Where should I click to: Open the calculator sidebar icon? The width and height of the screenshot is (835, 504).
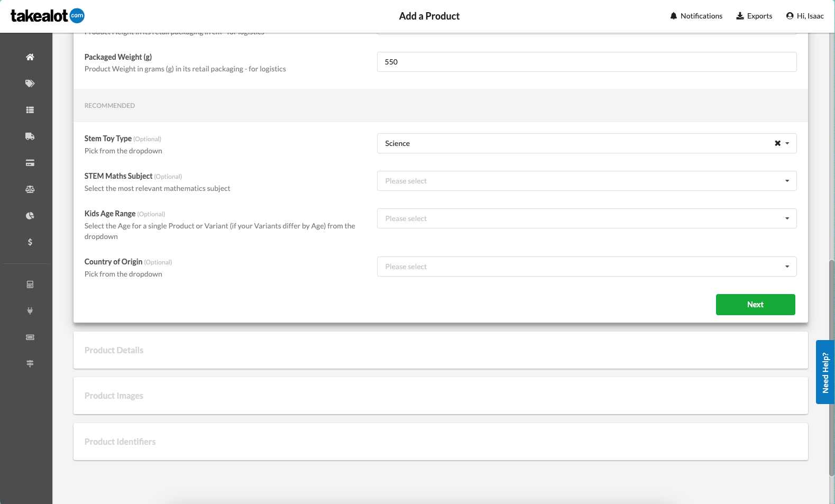click(x=30, y=285)
